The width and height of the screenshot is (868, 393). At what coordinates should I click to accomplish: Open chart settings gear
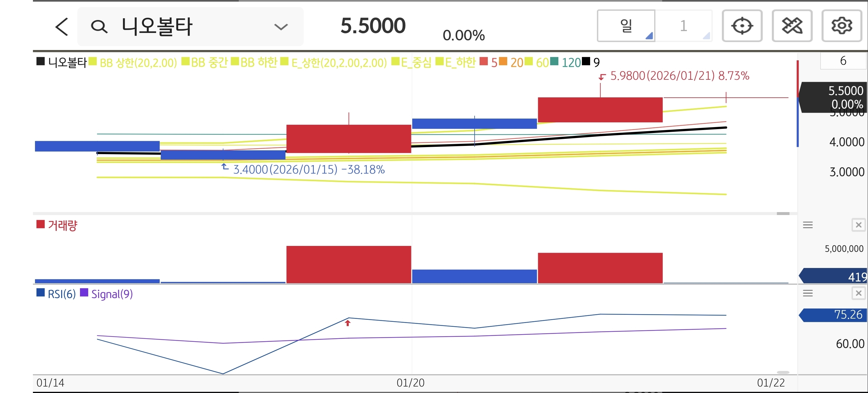842,26
